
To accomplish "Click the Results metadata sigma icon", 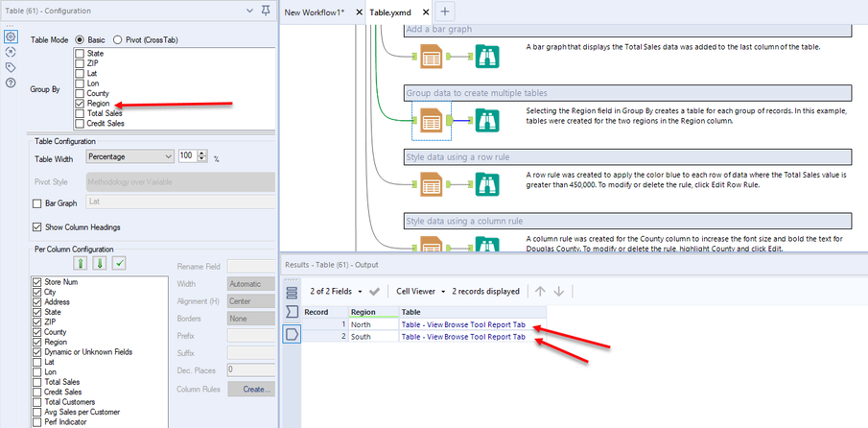I will tap(292, 313).
